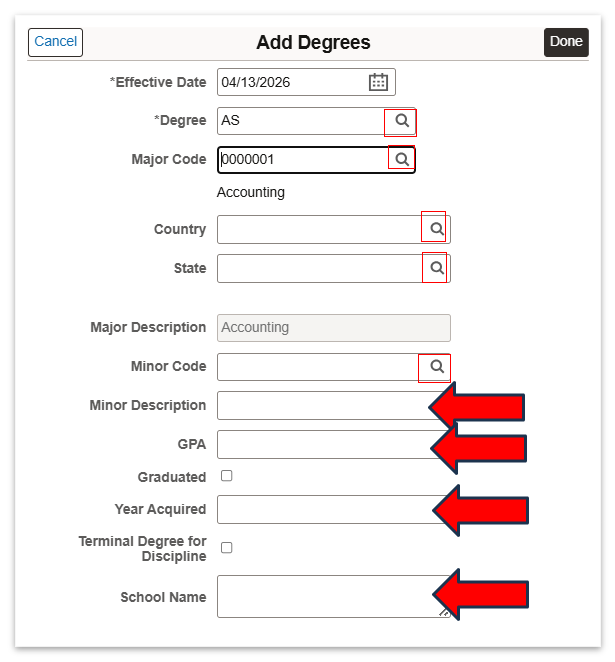Open the State lookup magnifier

coord(436,268)
